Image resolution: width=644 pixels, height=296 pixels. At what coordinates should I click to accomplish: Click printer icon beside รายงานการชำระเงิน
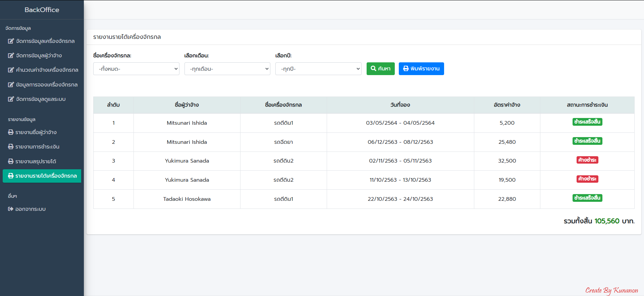tap(11, 147)
